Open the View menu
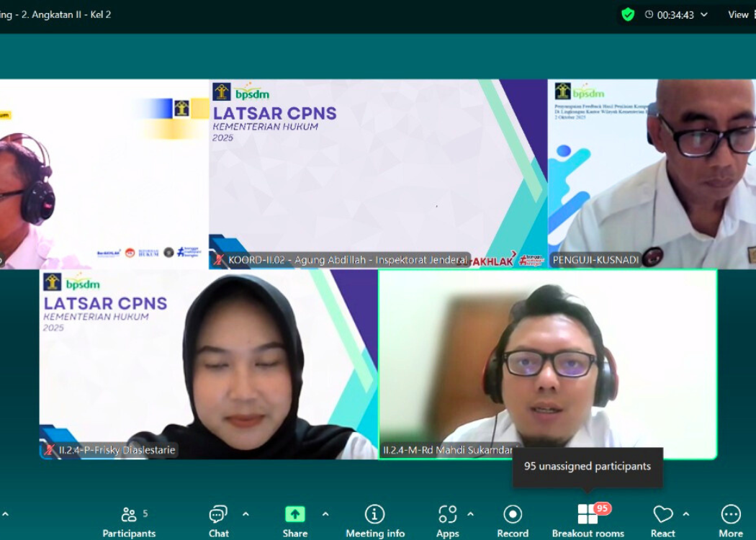Image resolution: width=756 pixels, height=540 pixels. 738,14
